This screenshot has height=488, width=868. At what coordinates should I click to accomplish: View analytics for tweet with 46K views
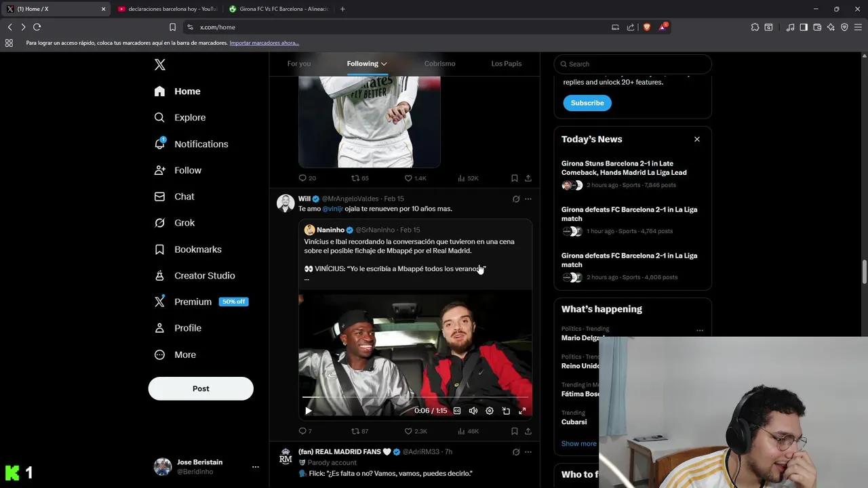tap(469, 431)
